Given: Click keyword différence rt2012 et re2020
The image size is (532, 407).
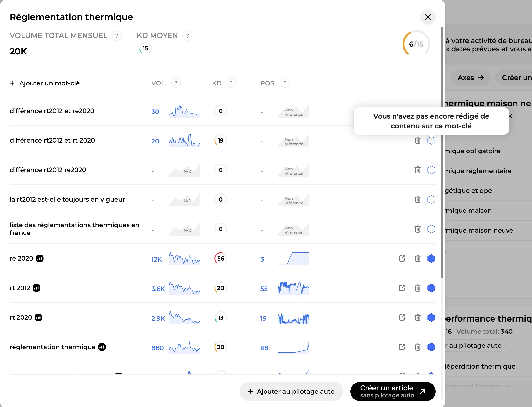Looking at the screenshot, I should tap(52, 111).
